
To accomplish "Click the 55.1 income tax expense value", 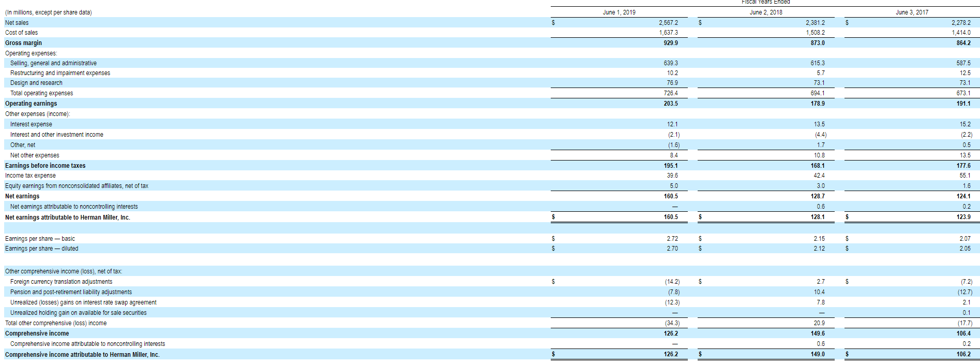I will click(965, 176).
